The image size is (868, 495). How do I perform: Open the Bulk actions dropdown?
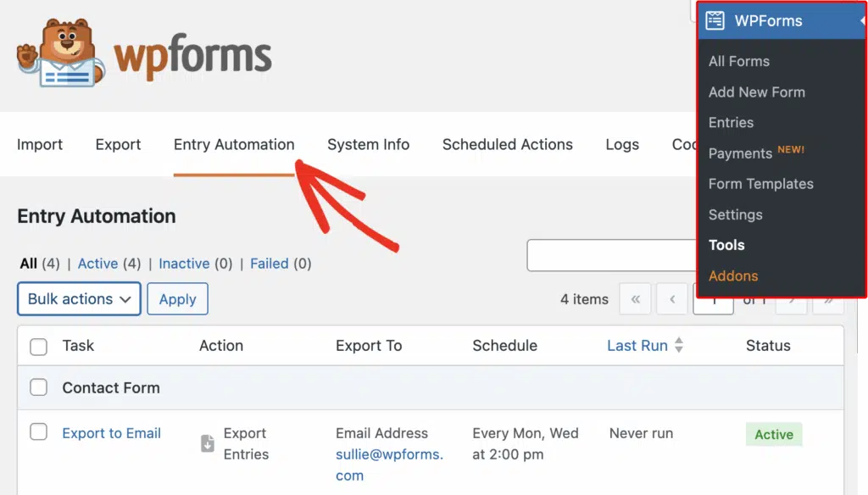point(79,299)
